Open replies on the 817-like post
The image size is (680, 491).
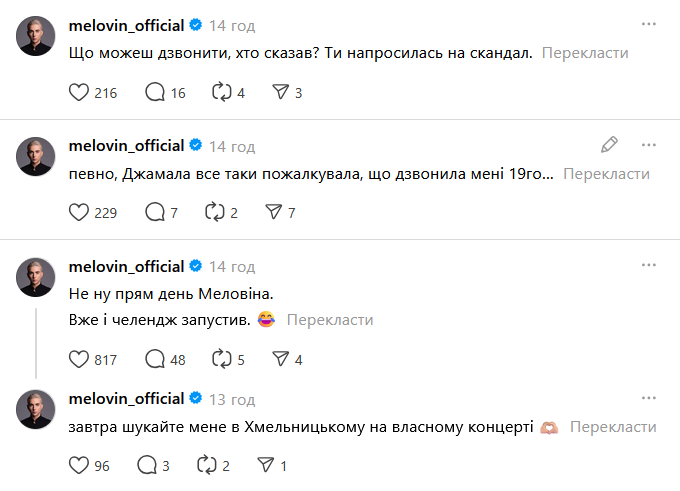(156, 360)
